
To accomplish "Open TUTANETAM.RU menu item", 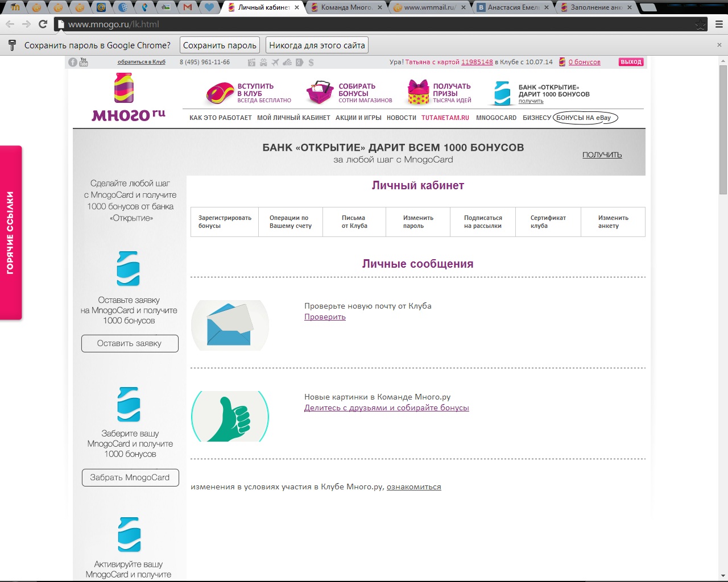I will (x=445, y=118).
